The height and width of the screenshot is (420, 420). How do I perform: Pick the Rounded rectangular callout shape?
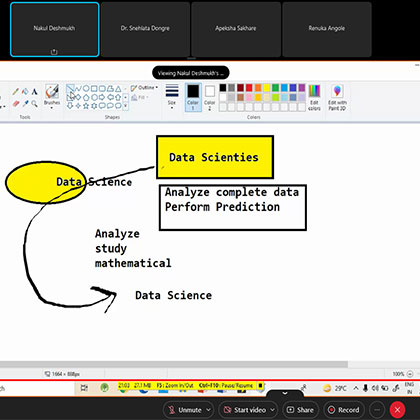click(x=102, y=105)
